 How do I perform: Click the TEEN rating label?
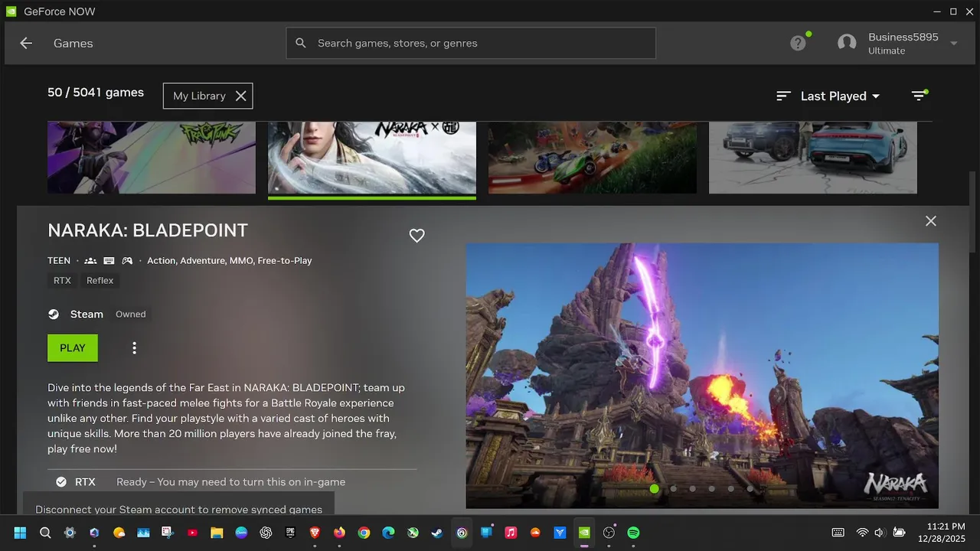click(59, 260)
